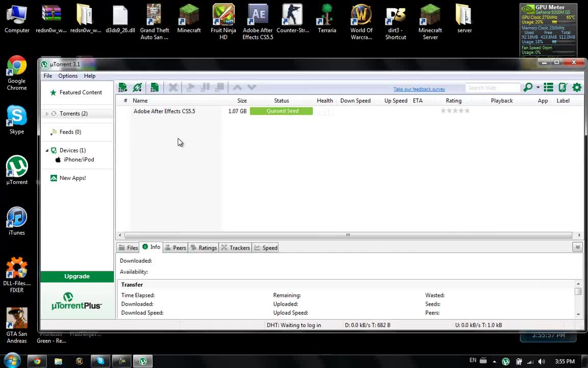The image size is (588, 368).
Task: Toggle the category list view icon
Action: (548, 87)
